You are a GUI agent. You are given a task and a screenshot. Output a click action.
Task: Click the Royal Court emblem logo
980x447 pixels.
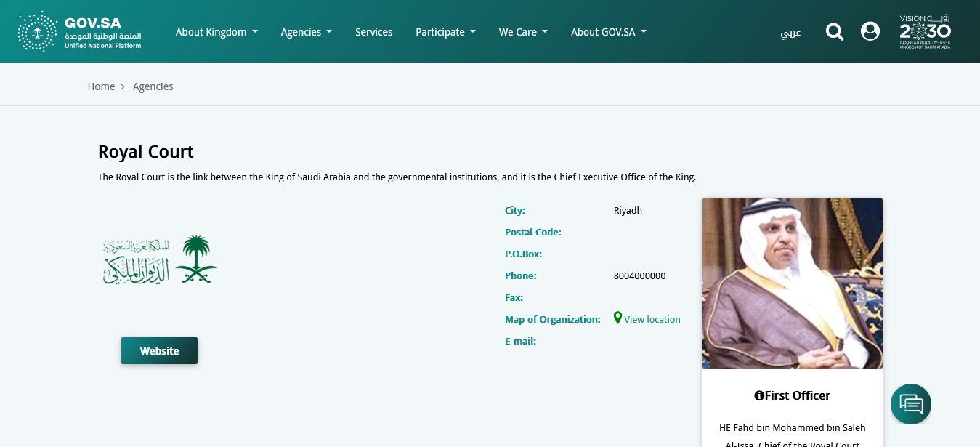click(160, 259)
